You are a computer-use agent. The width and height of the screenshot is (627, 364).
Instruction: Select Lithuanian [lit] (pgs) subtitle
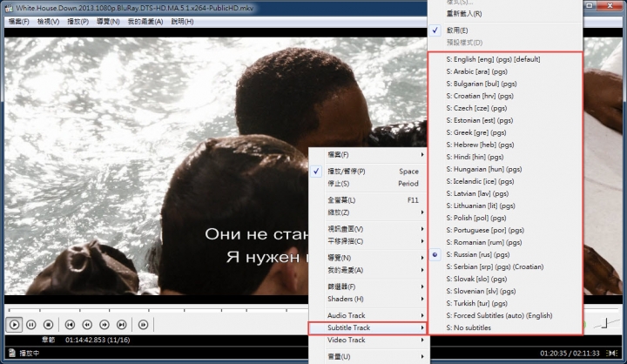pos(505,206)
